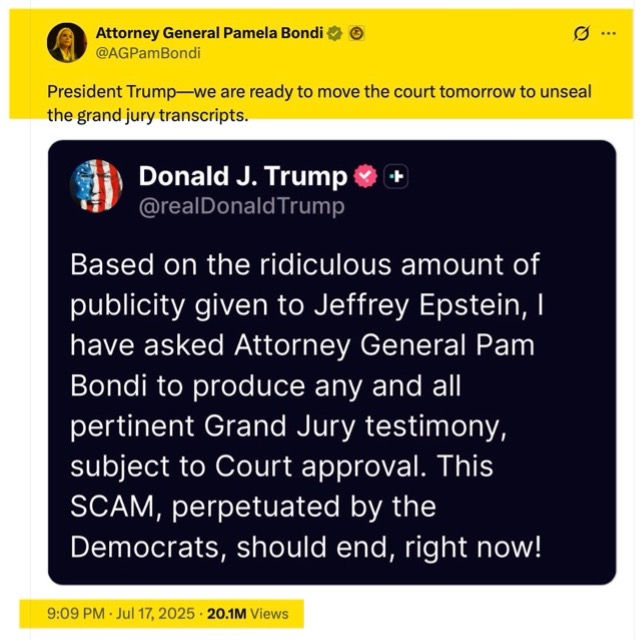The width and height of the screenshot is (644, 644).
Task: Click the gold affiliation badge beside Bondi's name
Action: 357,32
